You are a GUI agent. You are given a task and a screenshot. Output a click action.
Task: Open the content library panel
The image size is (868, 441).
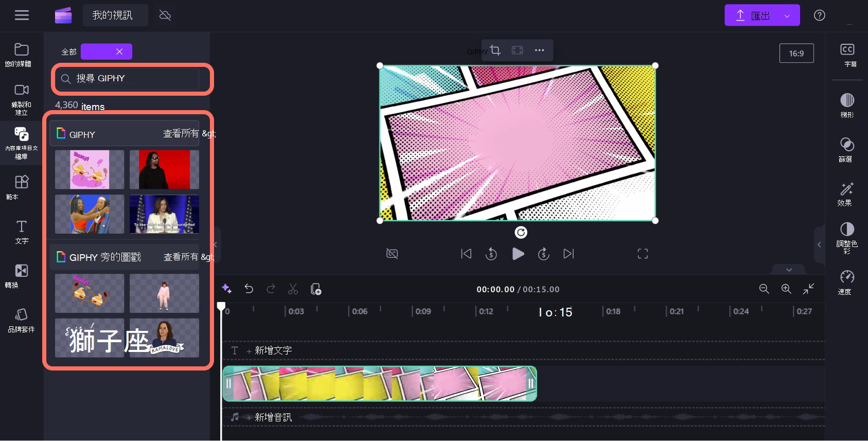21,143
